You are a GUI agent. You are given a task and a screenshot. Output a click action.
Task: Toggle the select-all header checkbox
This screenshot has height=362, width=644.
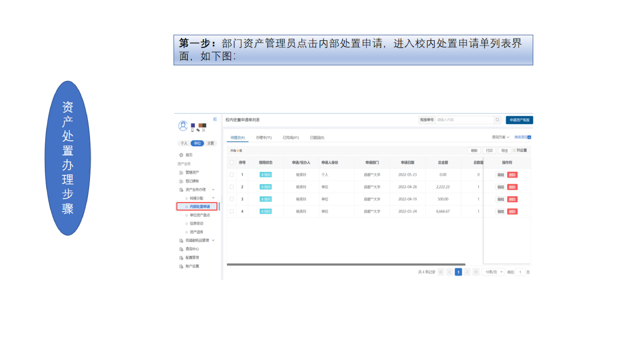232,163
